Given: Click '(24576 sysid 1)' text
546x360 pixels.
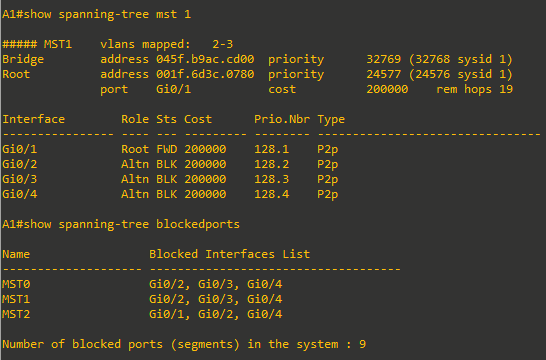Looking at the screenshot, I should pyautogui.click(x=460, y=74).
